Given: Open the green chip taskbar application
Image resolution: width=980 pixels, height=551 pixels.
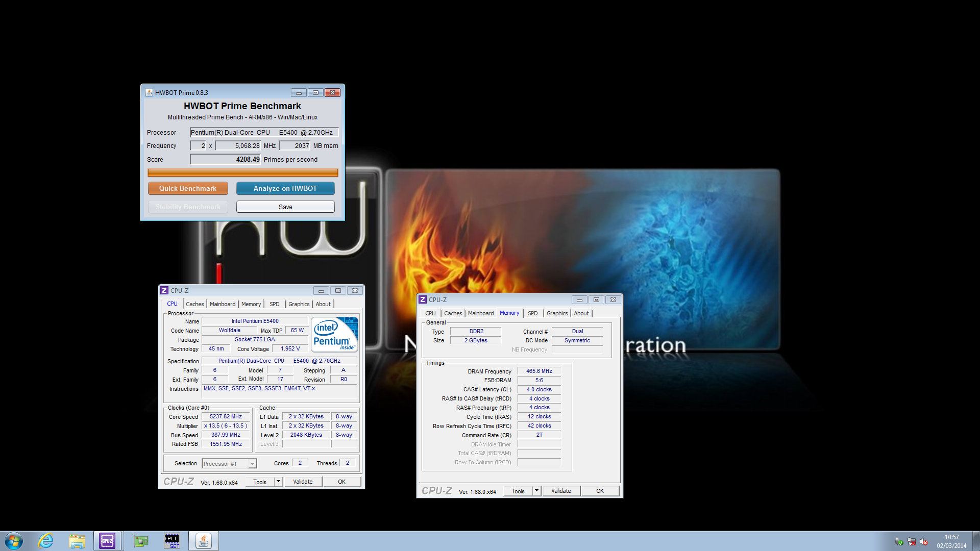Looking at the screenshot, I should [140, 541].
